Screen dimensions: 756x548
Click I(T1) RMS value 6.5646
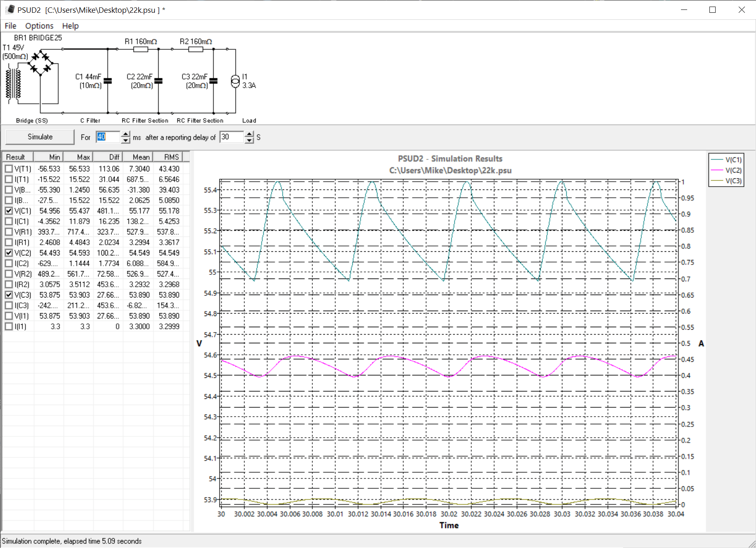coord(169,179)
